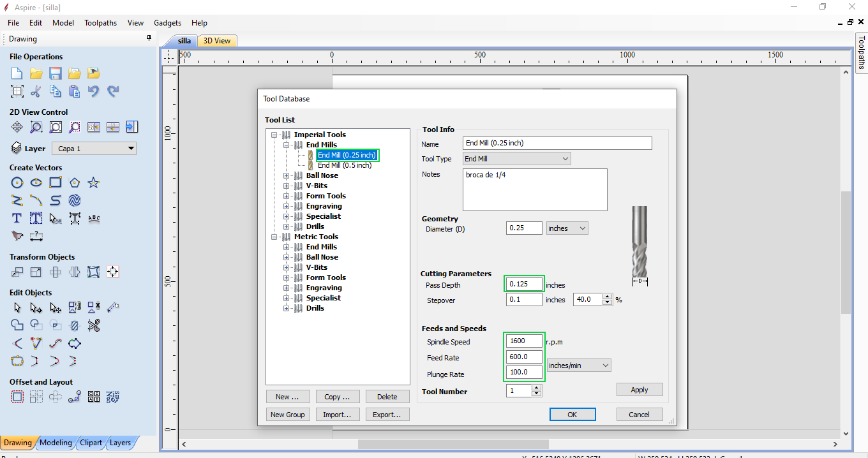868x458 pixels.
Task: Collapse the Imperial Tools tree group
Action: [x=275, y=135]
